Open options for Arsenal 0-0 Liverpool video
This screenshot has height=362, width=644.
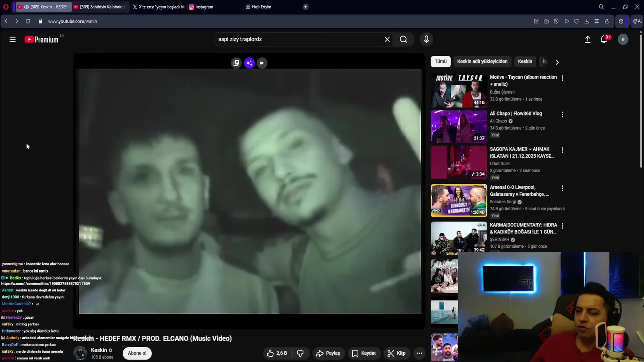click(562, 188)
